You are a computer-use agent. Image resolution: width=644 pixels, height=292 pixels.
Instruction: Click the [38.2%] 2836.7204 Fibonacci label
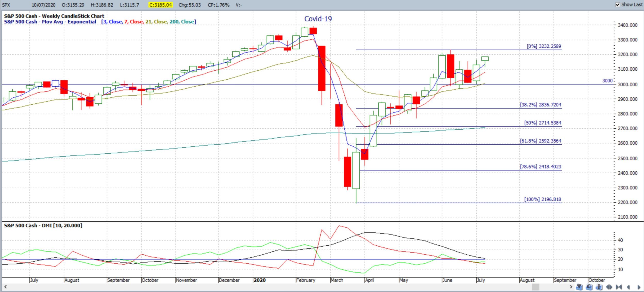[540, 105]
